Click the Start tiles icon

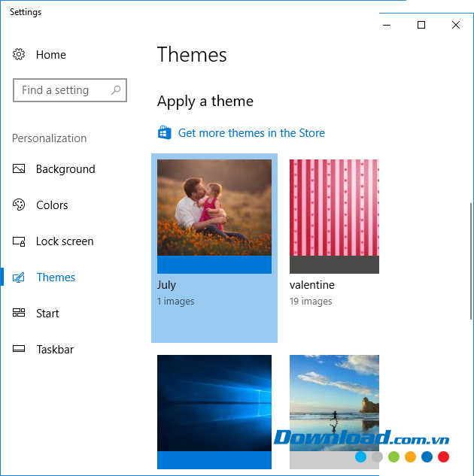[x=19, y=313]
